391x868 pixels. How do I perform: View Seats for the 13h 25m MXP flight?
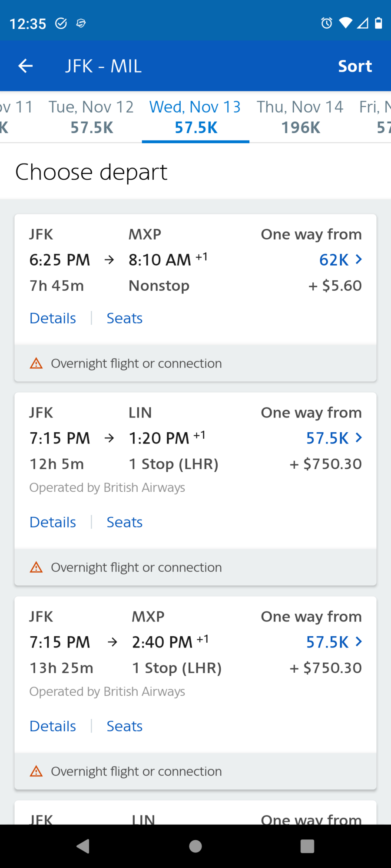[125, 726]
